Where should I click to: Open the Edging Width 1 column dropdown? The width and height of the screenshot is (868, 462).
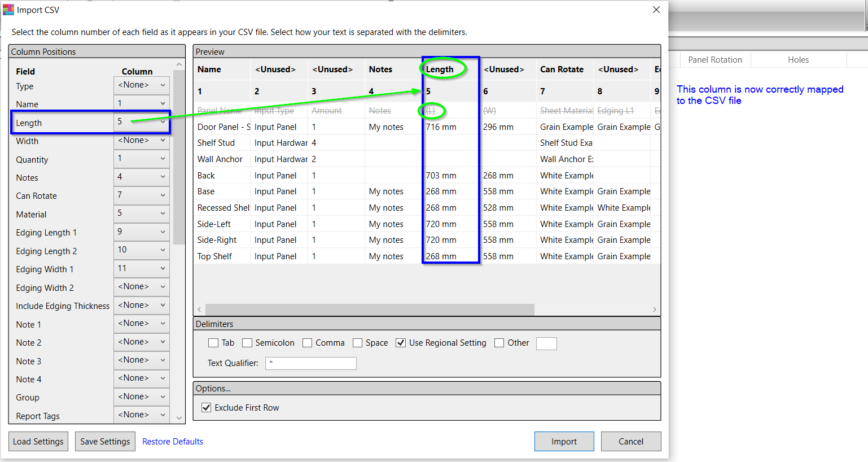[142, 268]
